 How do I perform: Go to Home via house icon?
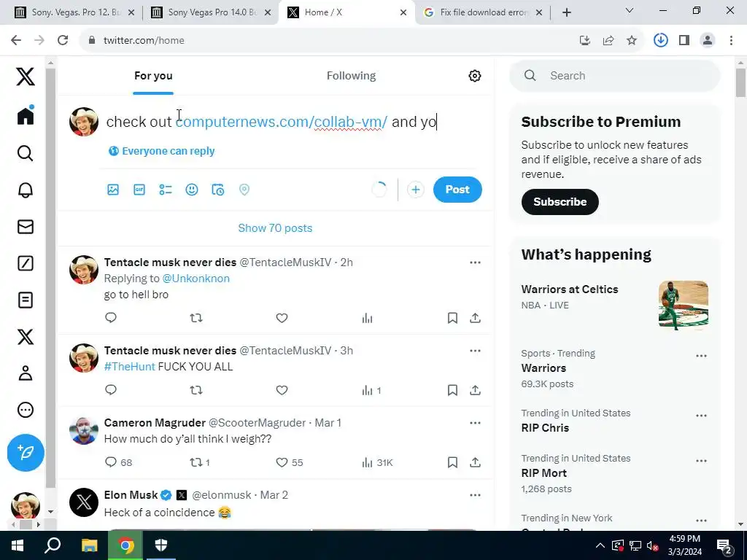coord(26,115)
